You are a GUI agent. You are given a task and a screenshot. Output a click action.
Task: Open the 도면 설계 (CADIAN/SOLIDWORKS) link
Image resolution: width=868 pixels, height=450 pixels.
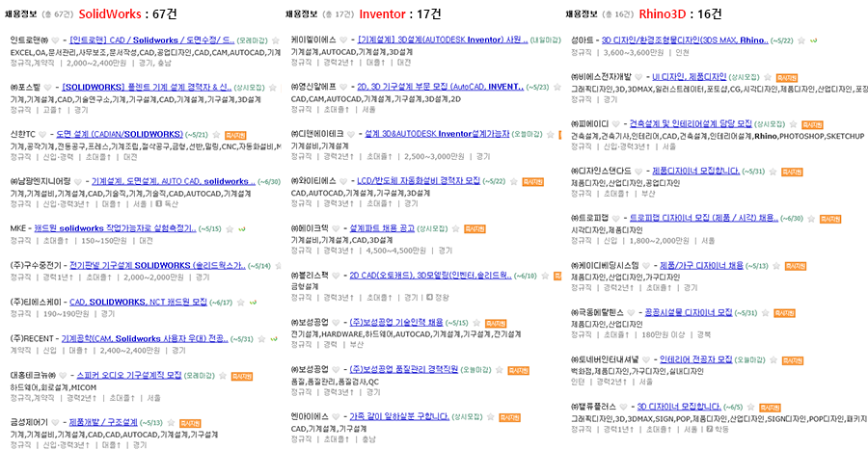tap(120, 134)
